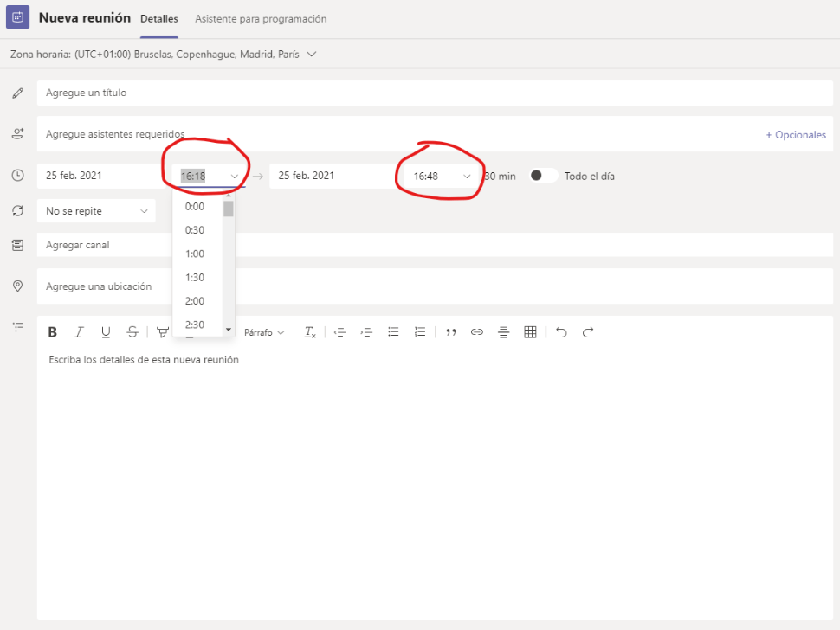Viewport: 840px width, 630px height.
Task: Pick 2:00 from the time list
Action: click(x=197, y=301)
